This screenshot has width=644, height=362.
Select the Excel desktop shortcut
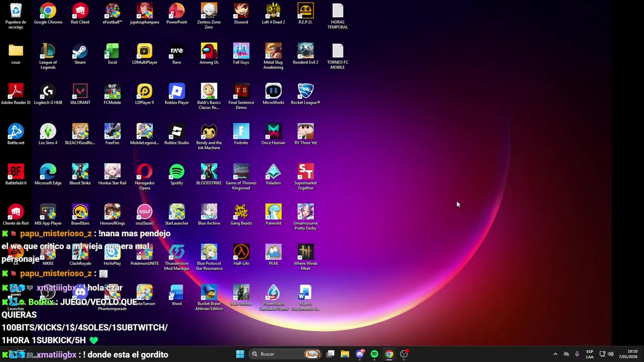point(112,54)
